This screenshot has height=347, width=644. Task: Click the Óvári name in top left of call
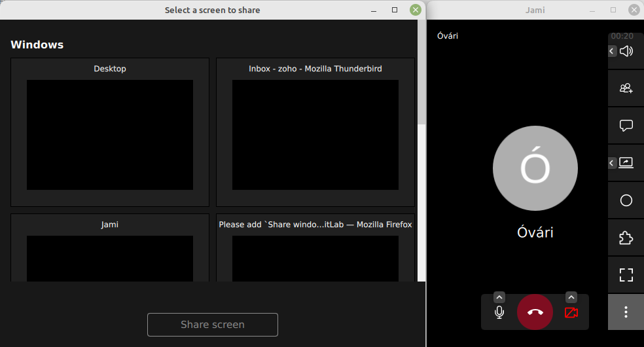click(448, 36)
